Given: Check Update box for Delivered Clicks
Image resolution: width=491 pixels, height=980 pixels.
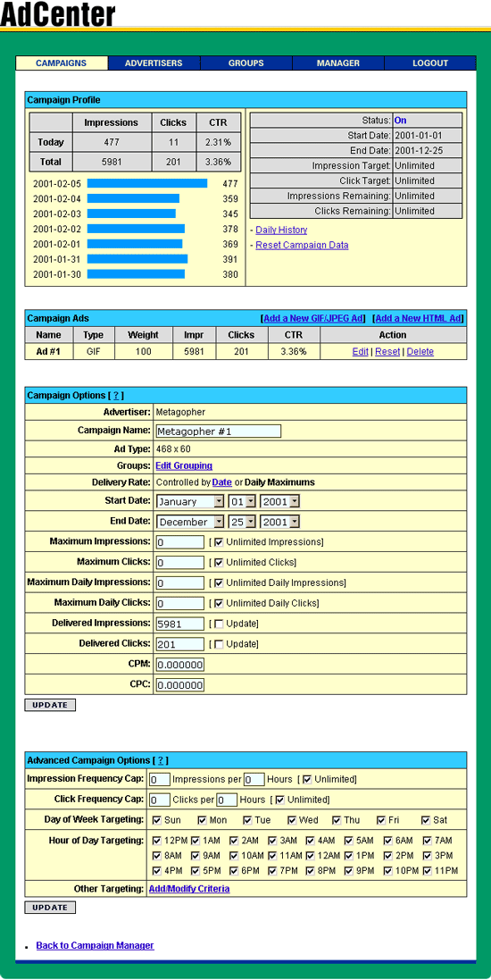Looking at the screenshot, I should (x=219, y=644).
